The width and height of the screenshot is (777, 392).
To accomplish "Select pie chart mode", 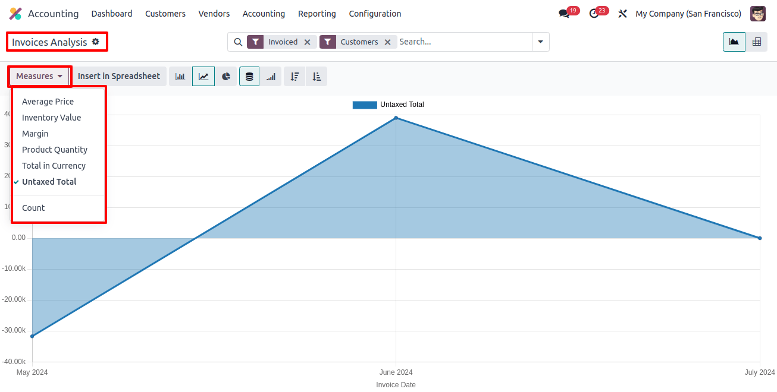I will click(x=226, y=76).
